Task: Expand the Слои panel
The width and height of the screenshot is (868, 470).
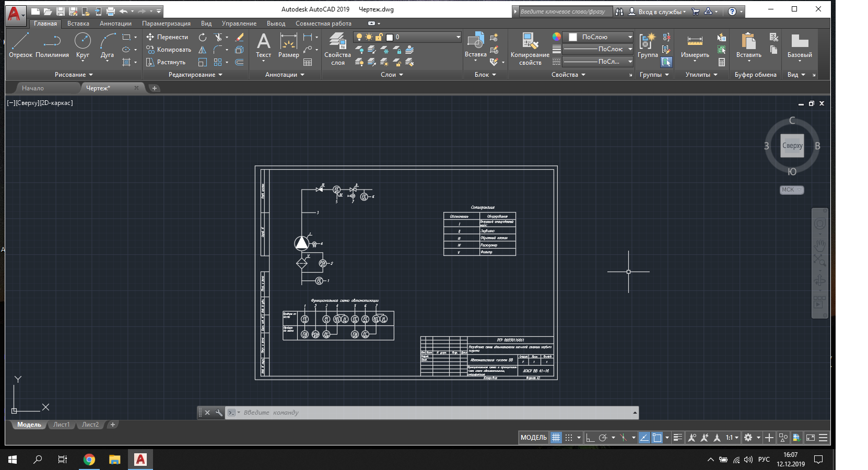Action: [392, 75]
